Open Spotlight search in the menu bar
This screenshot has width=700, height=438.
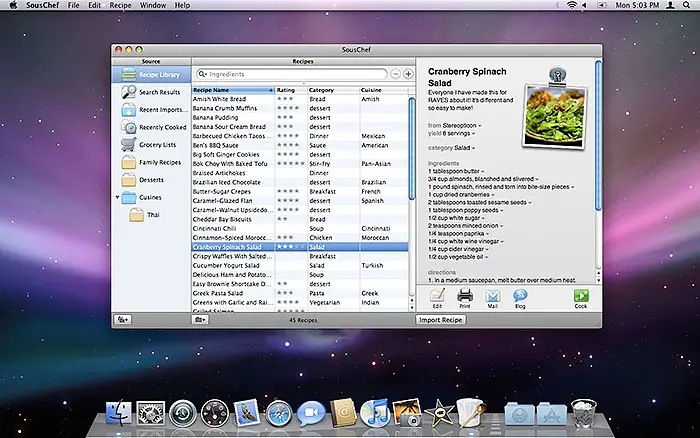click(686, 5)
